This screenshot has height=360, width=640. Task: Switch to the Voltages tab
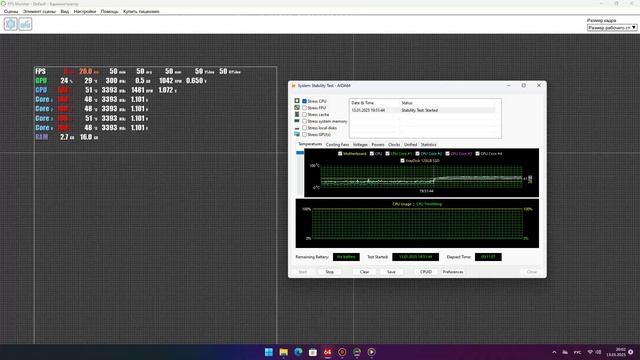360,144
